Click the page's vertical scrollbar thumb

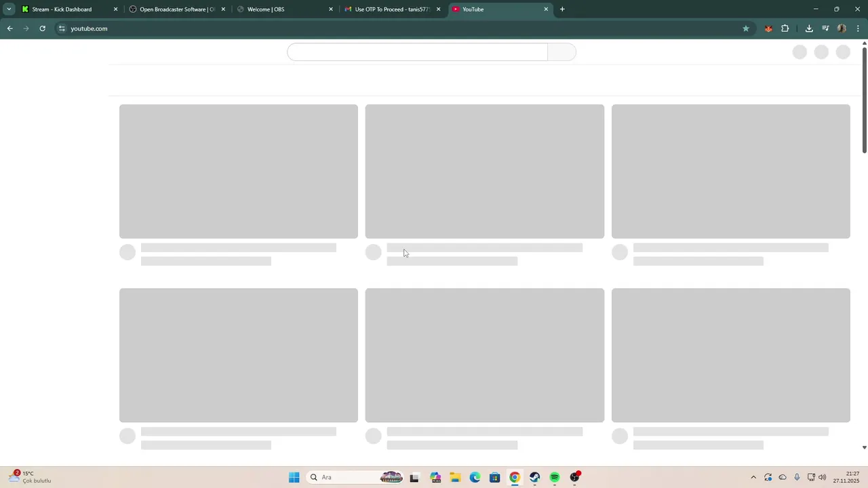point(864,100)
